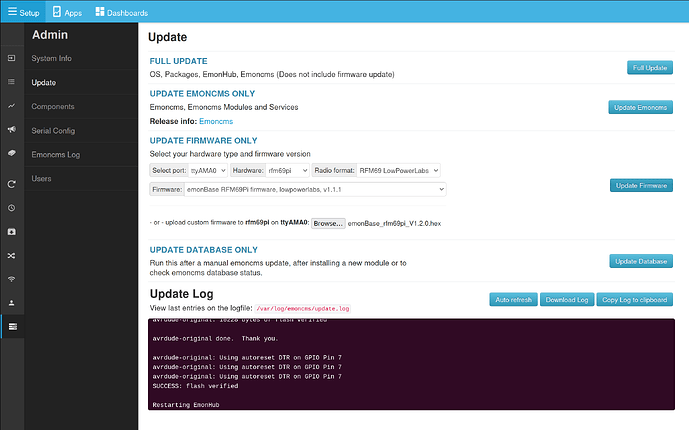Open the Radio format dropdown

(398, 170)
